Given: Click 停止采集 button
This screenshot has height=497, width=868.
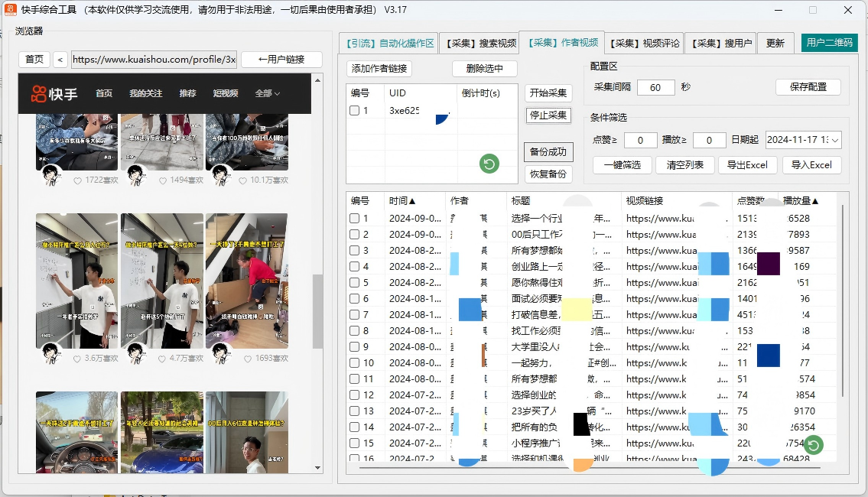Looking at the screenshot, I should (x=548, y=115).
